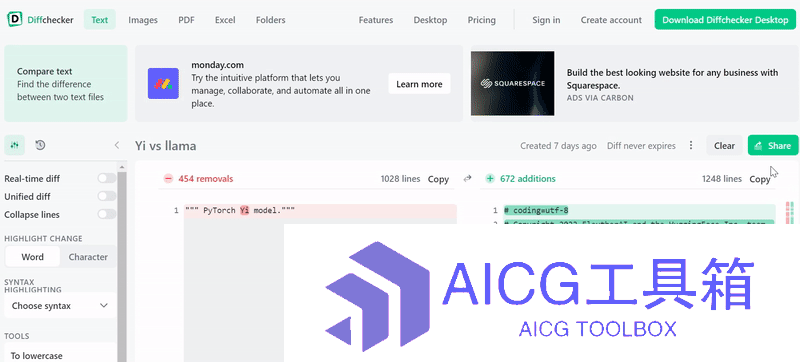The width and height of the screenshot is (800, 362).
Task: Collapse the sidebar with the left chevron
Action: tap(117, 145)
